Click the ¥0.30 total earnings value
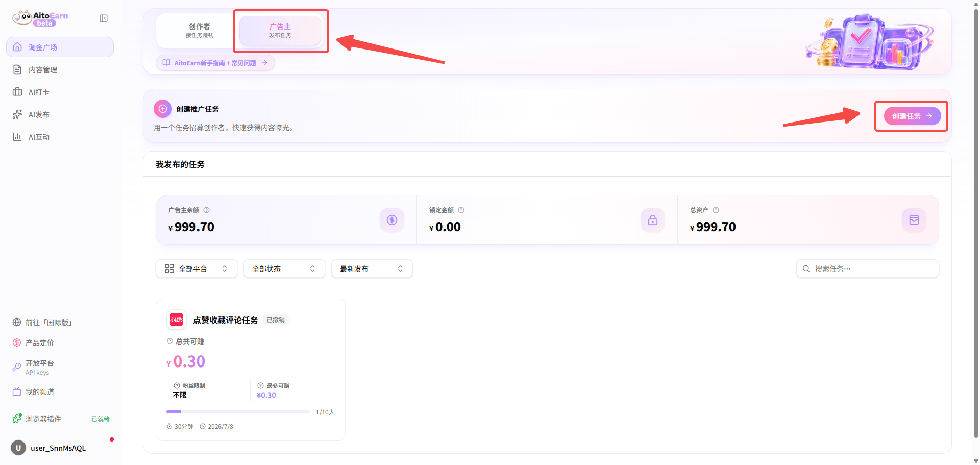Screen dimensions: 980x465 point(186,361)
